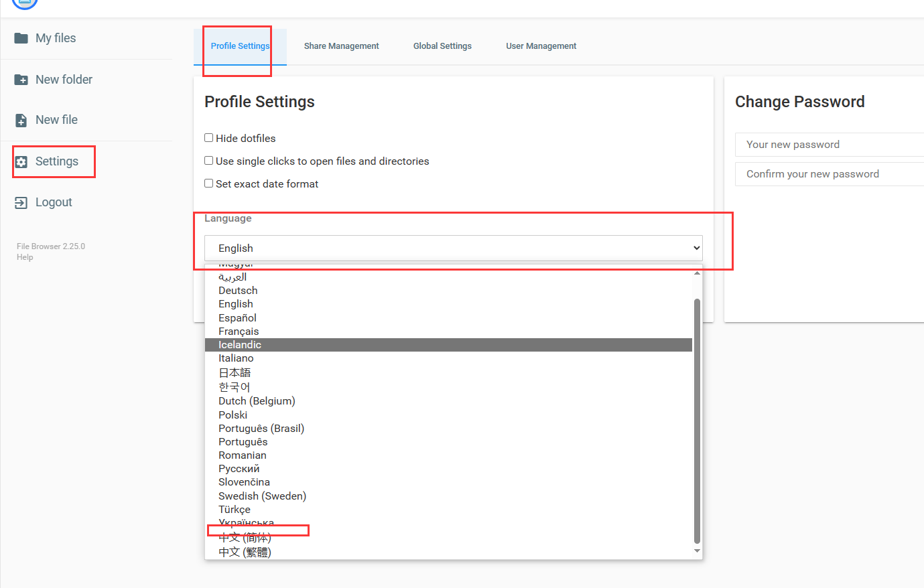
Task: Enable the Set exact date format checkbox
Action: (x=209, y=183)
